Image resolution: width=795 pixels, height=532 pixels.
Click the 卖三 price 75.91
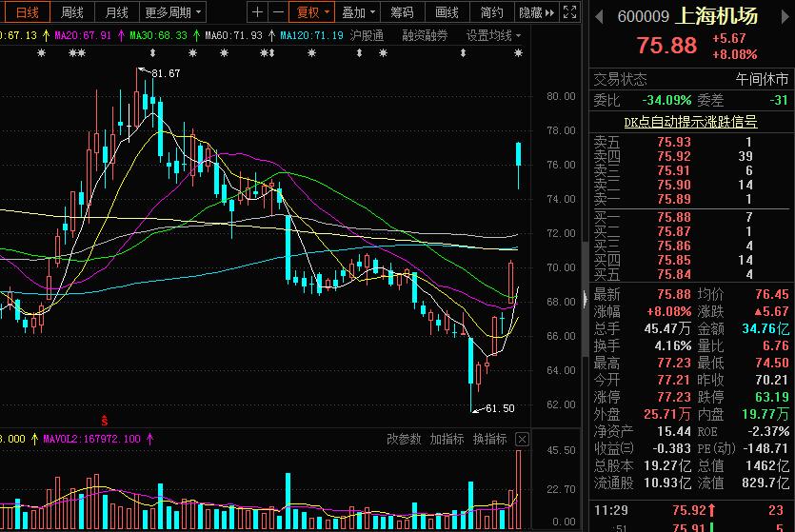(674, 170)
